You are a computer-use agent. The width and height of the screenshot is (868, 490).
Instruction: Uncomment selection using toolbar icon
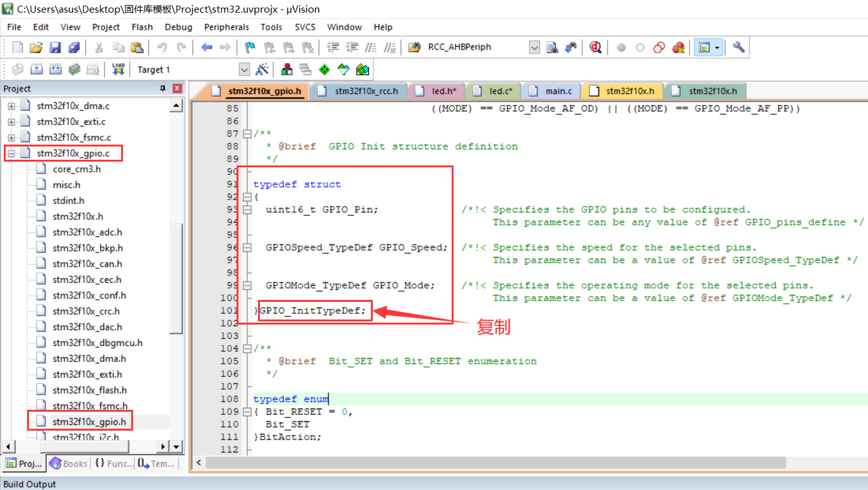point(390,47)
